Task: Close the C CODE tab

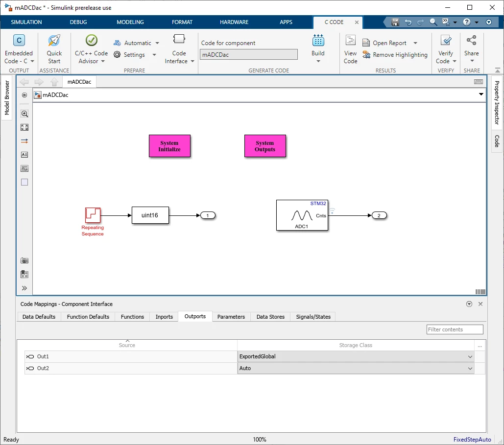Action: point(357,22)
